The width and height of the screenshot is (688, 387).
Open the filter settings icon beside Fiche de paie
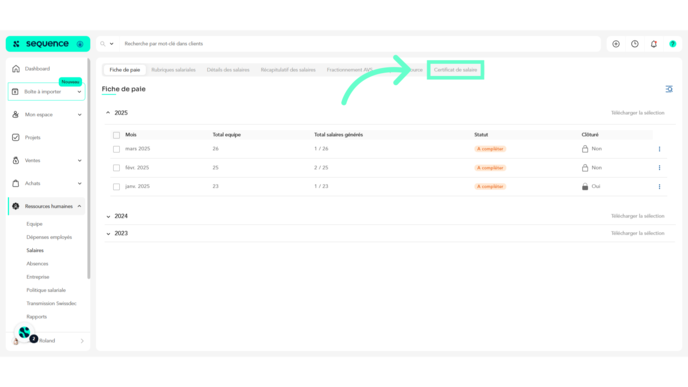pyautogui.click(x=669, y=89)
